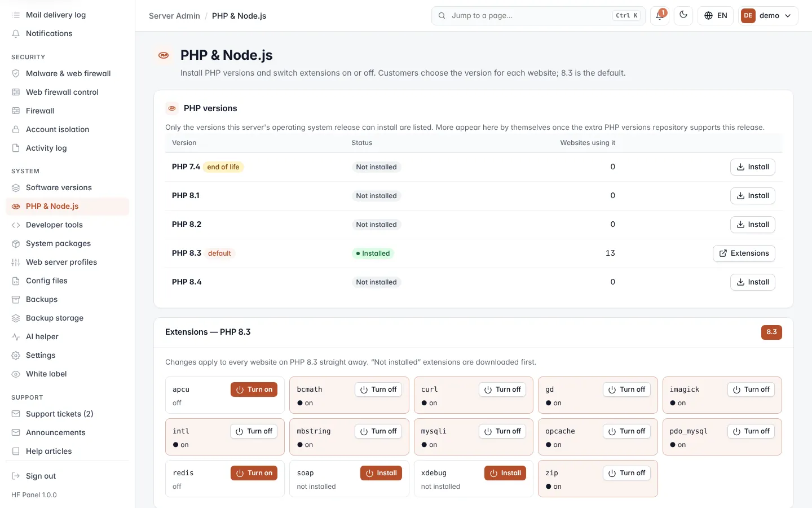
Task: Click the Settings gear icon in the sidebar
Action: tap(16, 355)
